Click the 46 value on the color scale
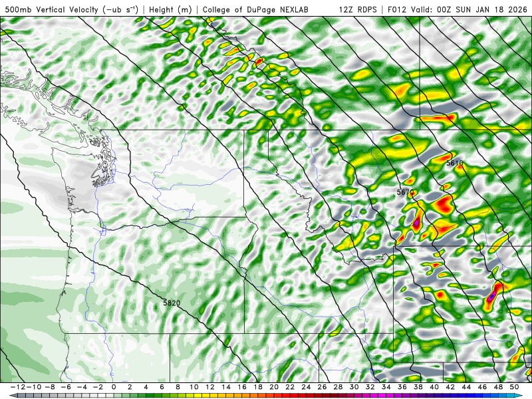 tap(483, 387)
